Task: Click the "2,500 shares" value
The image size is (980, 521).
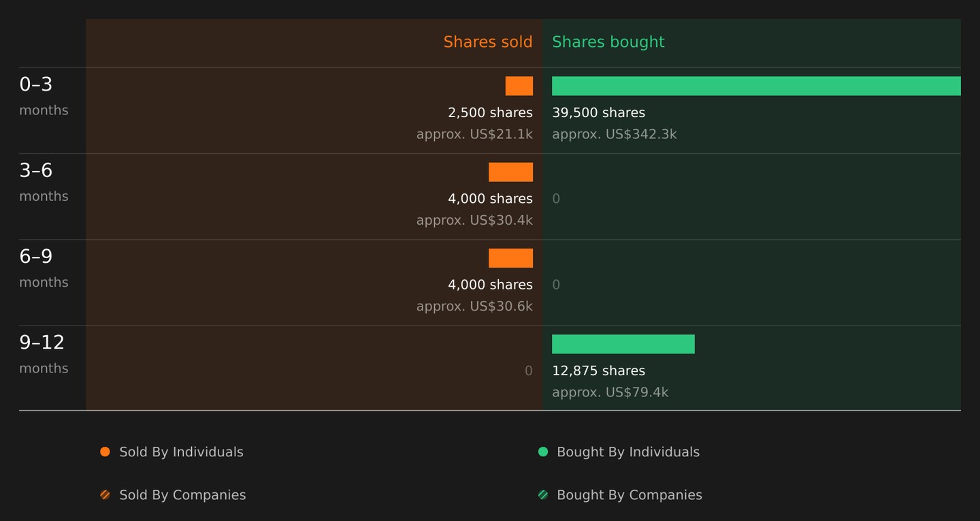Action: pos(490,112)
